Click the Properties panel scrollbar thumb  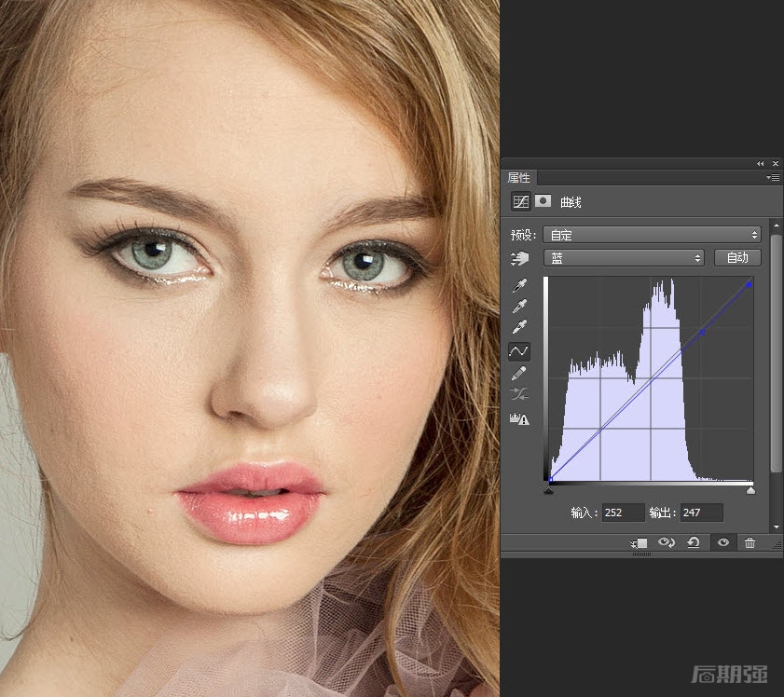tap(776, 353)
